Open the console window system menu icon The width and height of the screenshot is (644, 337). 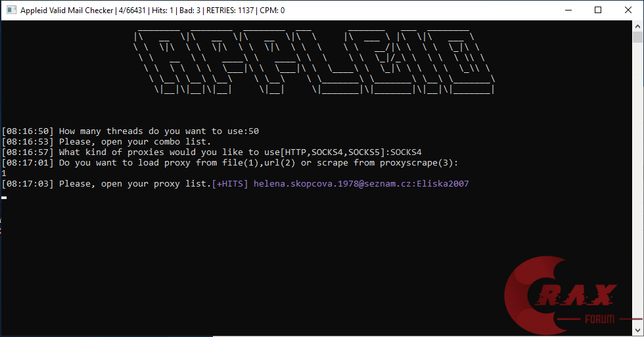(12, 11)
